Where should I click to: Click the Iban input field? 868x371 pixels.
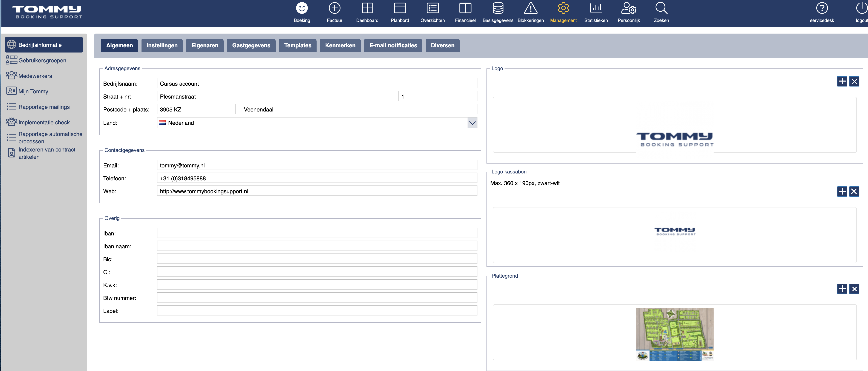[317, 233]
